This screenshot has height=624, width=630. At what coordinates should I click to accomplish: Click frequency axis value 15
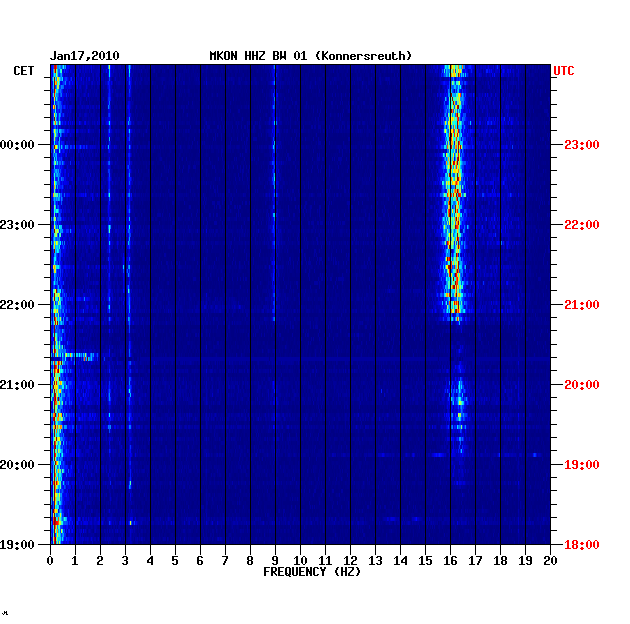pyautogui.click(x=425, y=561)
